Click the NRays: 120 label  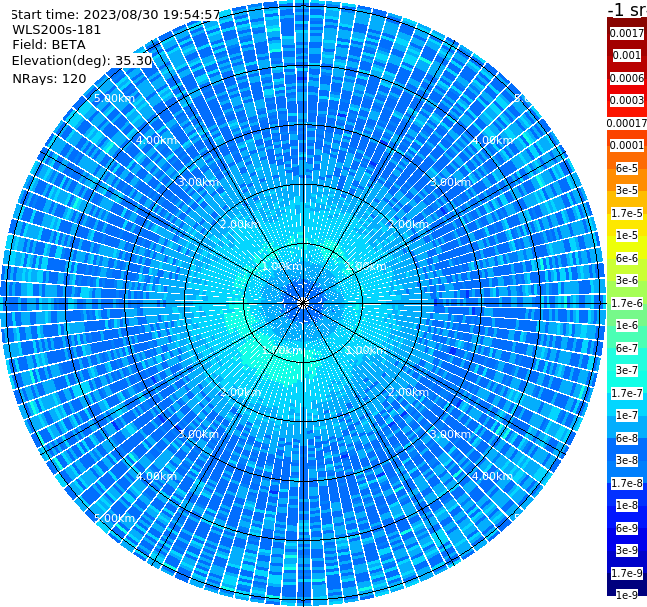49,78
